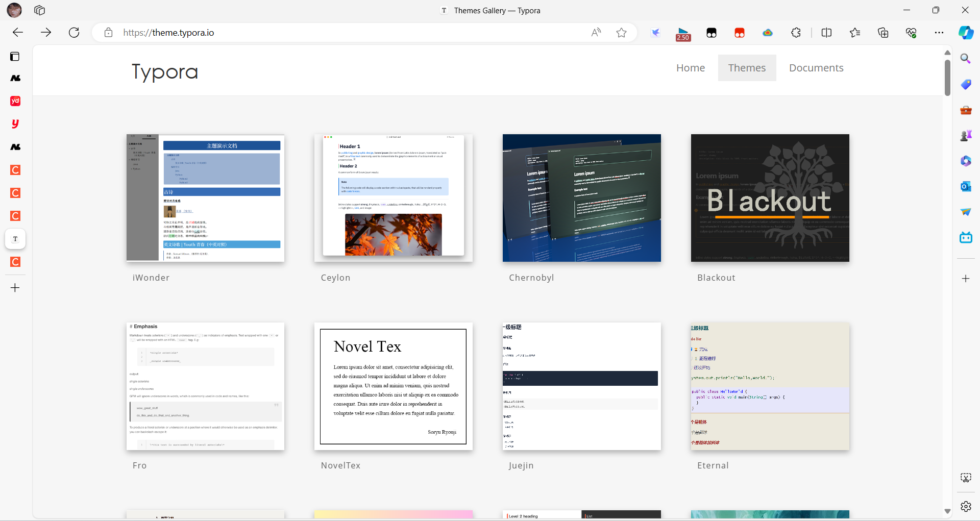Open the Favorites list

tap(855, 33)
